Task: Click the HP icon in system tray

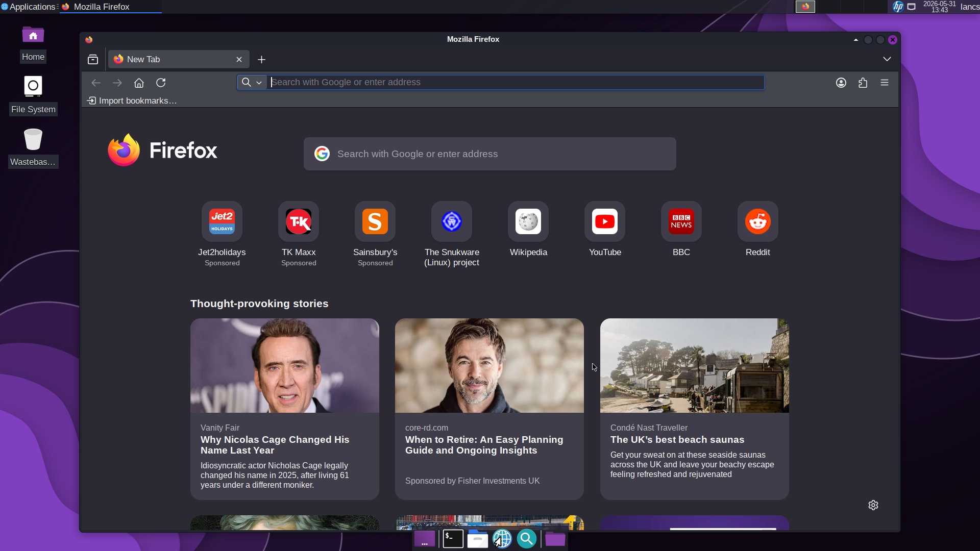Action: click(898, 7)
